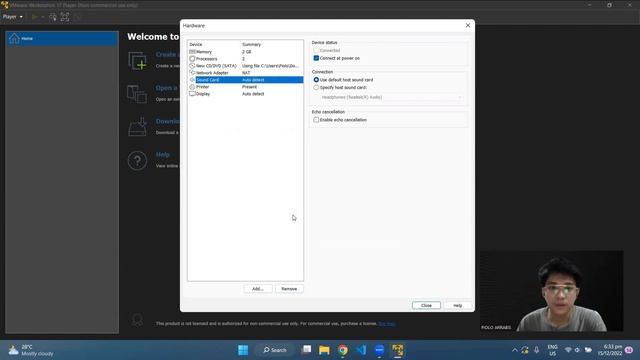Click the Wi-Fi network tray icon
The width and height of the screenshot is (640, 360).
(x=568, y=350)
